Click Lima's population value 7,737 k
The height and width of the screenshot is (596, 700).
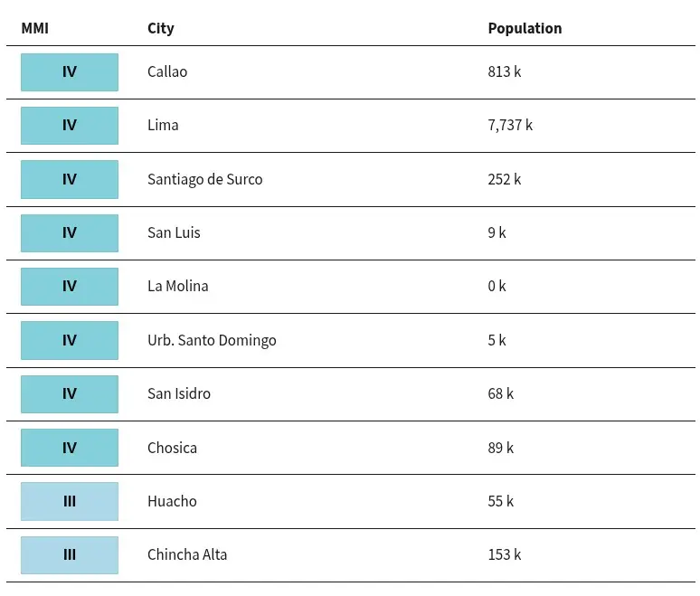510,125
